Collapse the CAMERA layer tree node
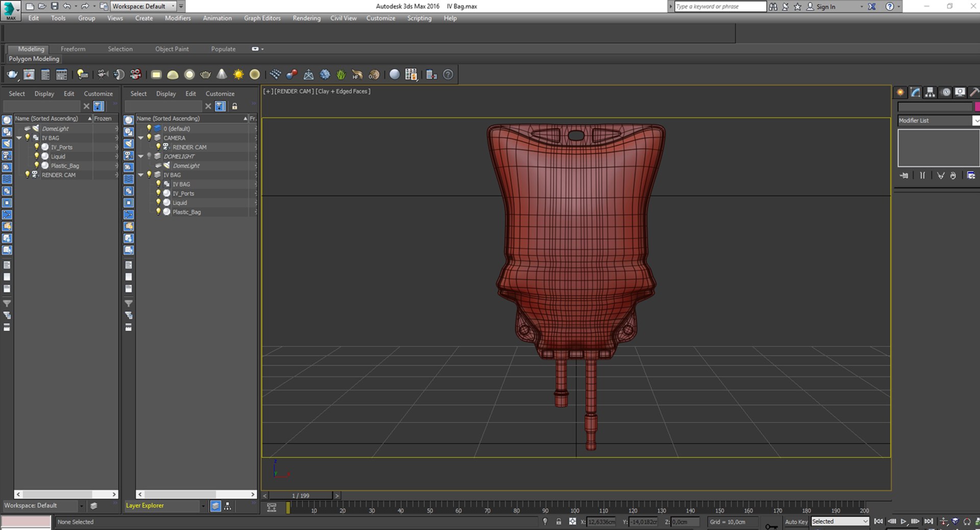The height and width of the screenshot is (530, 980). tap(141, 138)
